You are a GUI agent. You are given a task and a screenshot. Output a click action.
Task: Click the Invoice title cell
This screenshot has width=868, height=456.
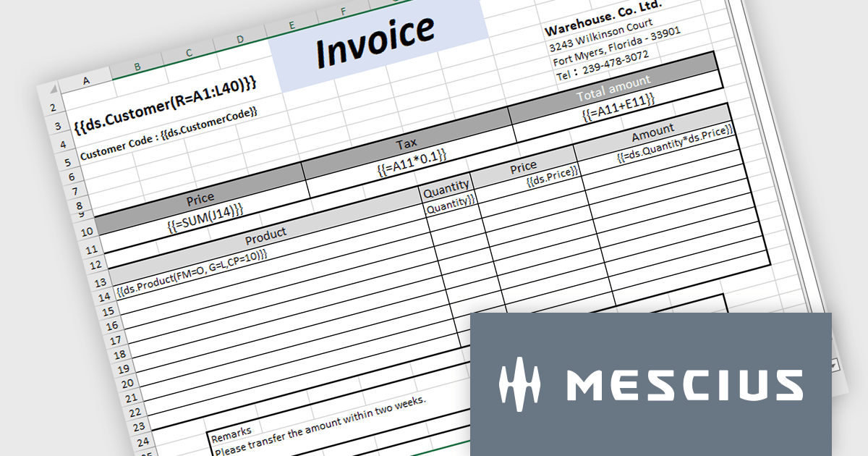(376, 41)
